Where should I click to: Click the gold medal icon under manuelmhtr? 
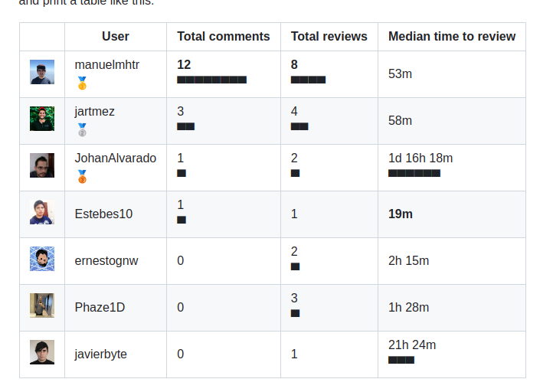82,83
